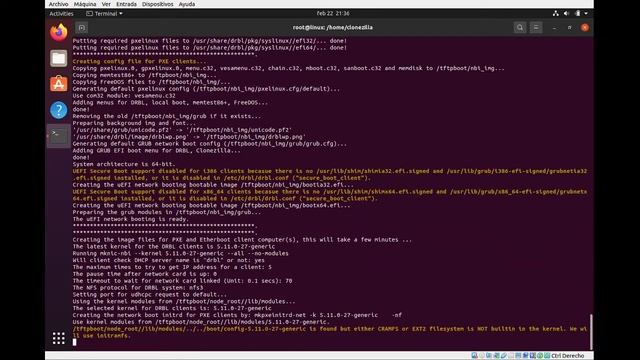Open the terminal hamburger menu
Viewport: 640px width, 360px height.
(x=536, y=28)
